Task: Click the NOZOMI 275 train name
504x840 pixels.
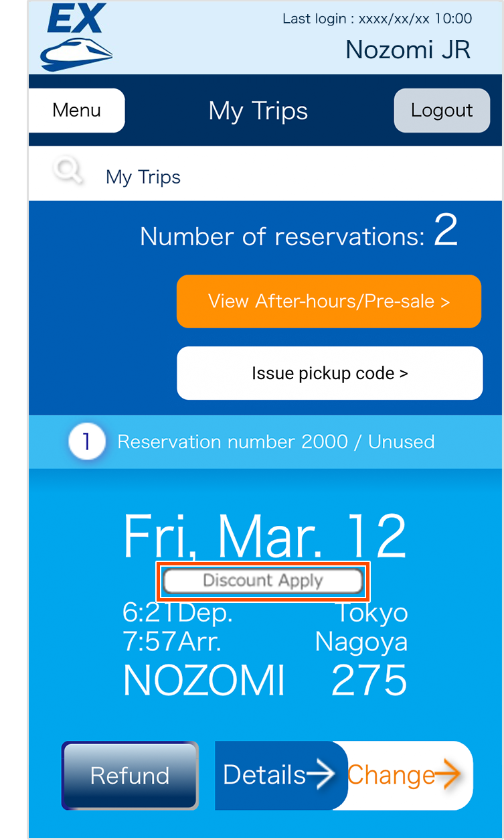Action: point(265,681)
